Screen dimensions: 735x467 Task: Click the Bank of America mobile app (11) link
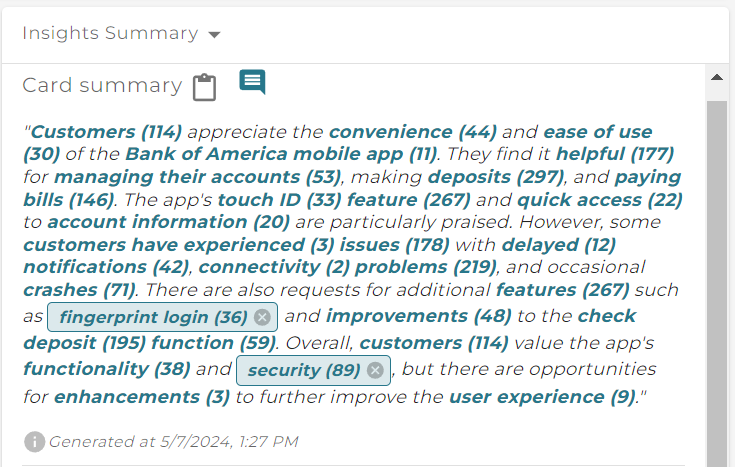click(281, 154)
